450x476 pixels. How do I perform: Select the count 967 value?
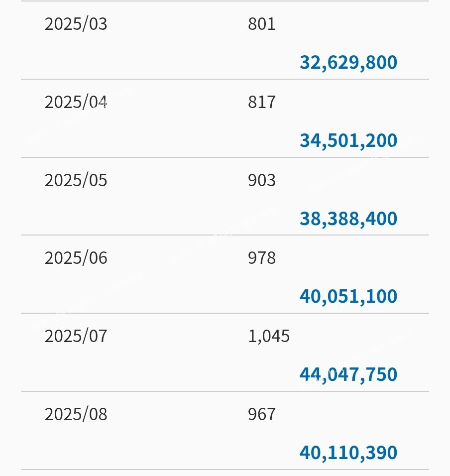[261, 415]
